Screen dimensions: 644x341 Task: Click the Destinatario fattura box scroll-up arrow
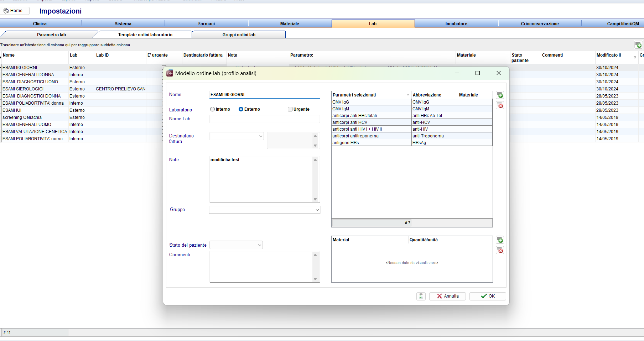[315, 136]
